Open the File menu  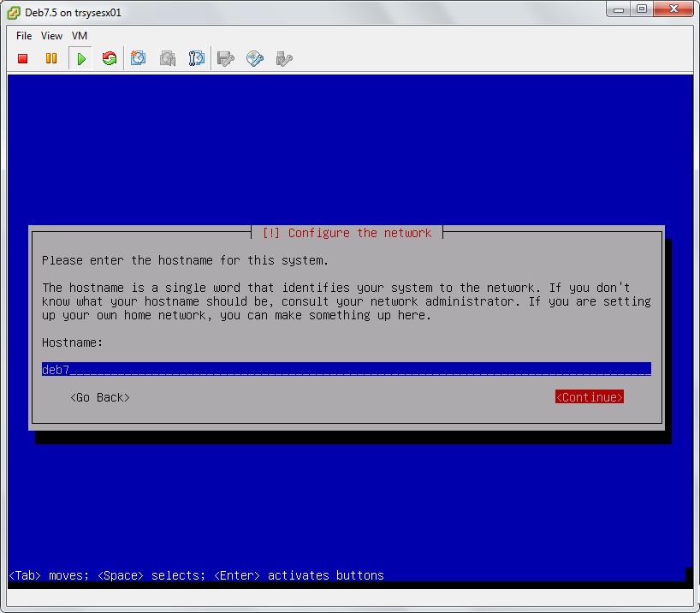coord(24,36)
